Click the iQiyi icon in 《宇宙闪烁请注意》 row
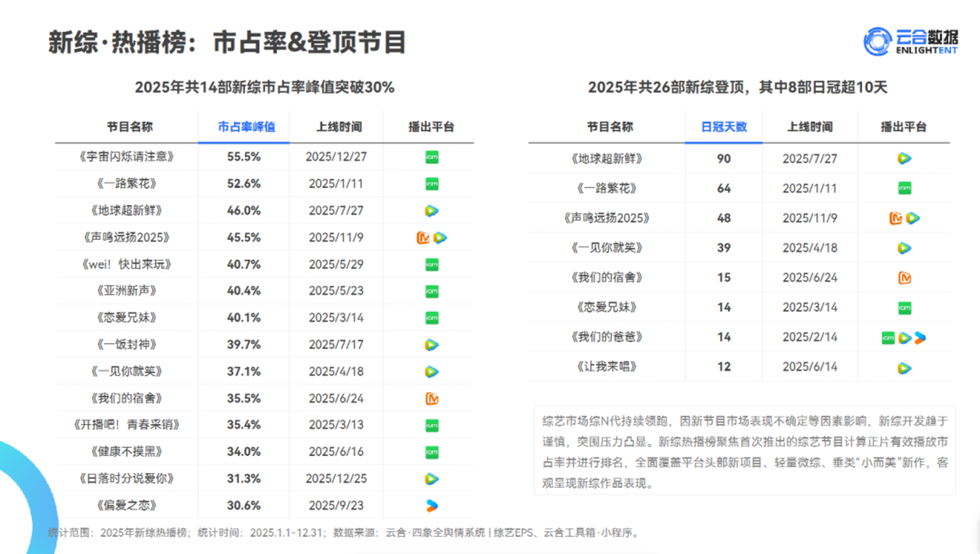 (431, 157)
